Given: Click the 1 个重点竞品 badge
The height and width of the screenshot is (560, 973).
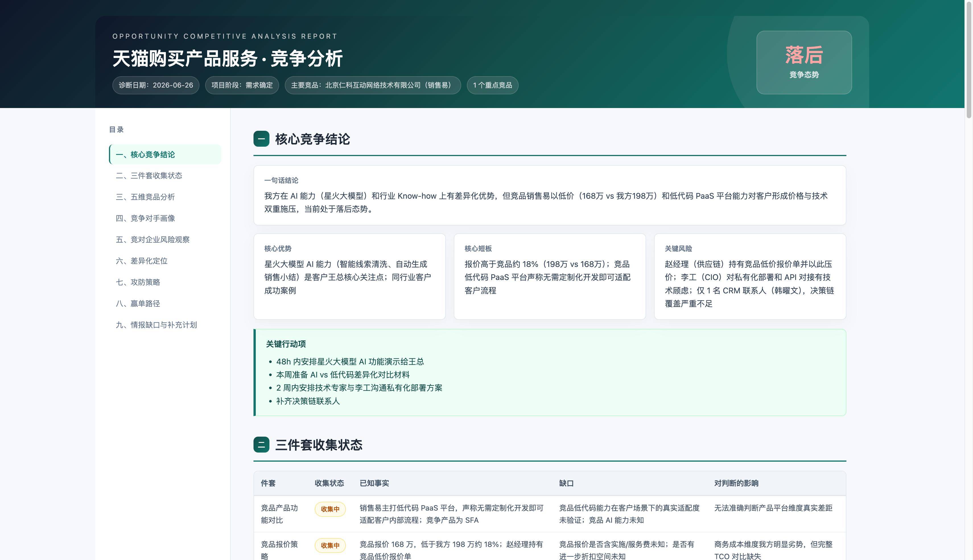Looking at the screenshot, I should pyautogui.click(x=493, y=85).
